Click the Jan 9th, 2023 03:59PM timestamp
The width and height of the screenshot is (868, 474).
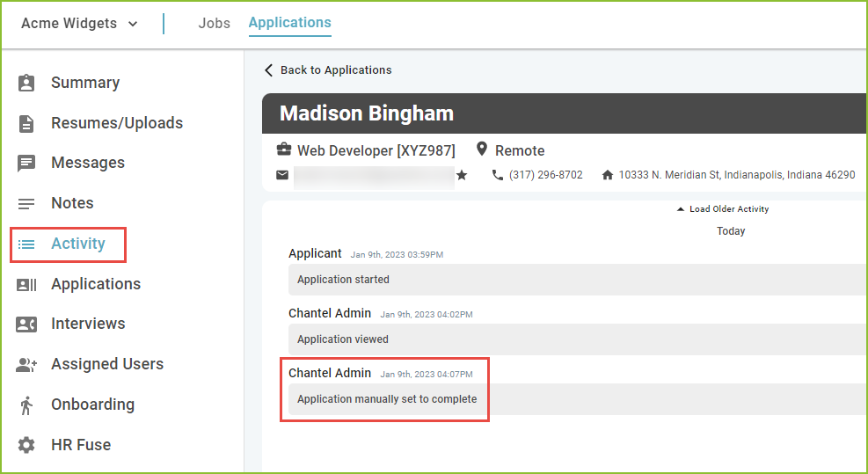click(x=397, y=255)
